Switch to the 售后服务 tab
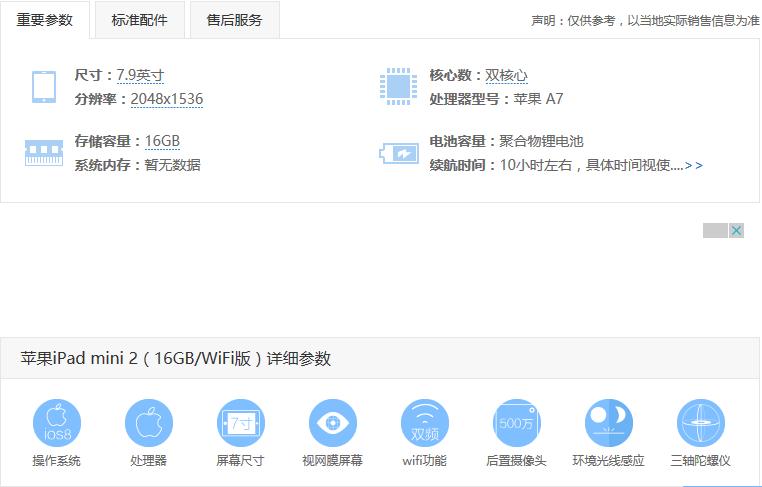This screenshot has height=487, width=762. [235, 20]
